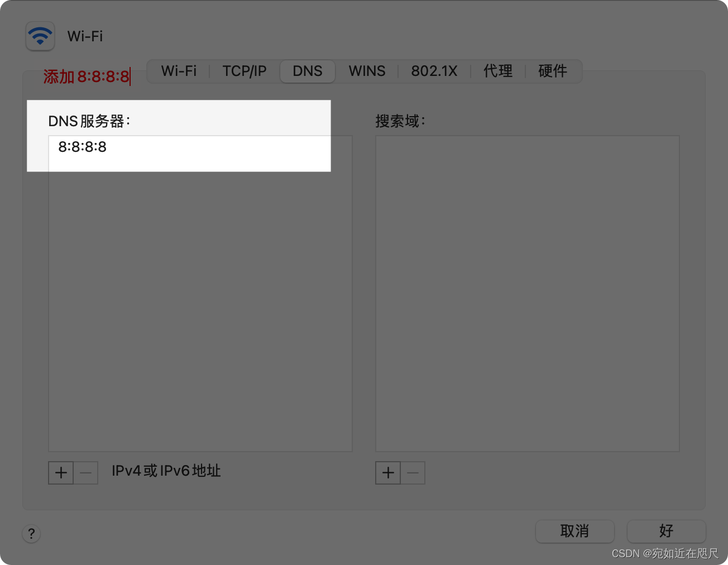Screen dimensions: 728x565
Task: Click inside the 搜索域 list box
Action: [527, 293]
